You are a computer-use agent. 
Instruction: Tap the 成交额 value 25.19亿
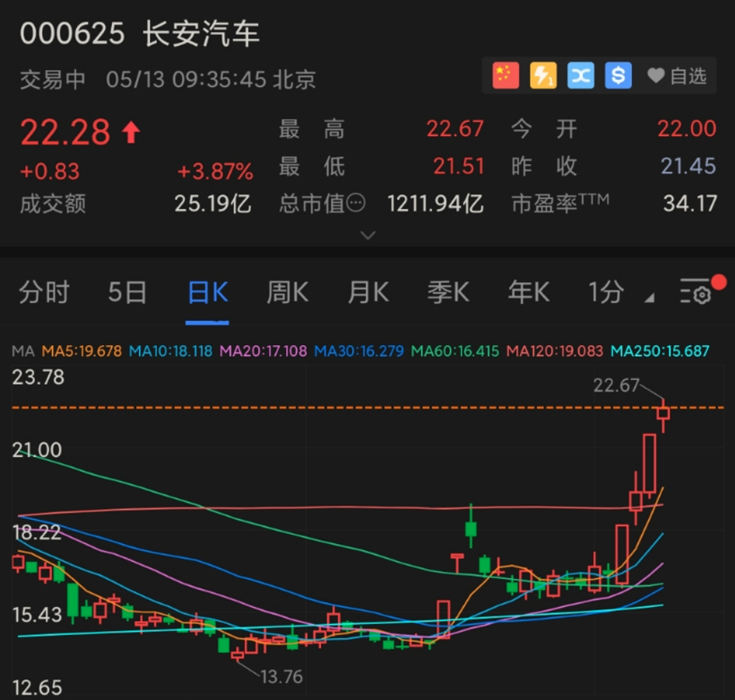[212, 204]
